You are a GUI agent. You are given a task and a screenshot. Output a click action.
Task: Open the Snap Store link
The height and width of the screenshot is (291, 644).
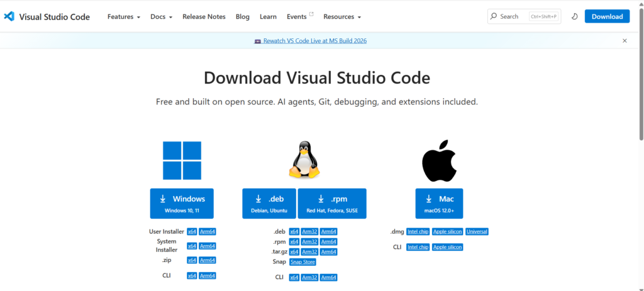tap(303, 262)
